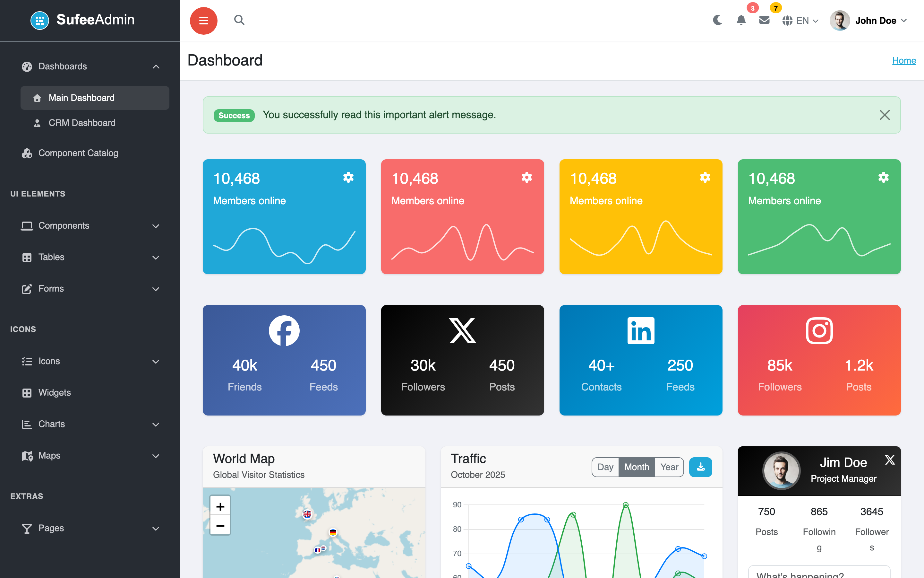
Task: Click Jim Doe's profile photo
Action: [781, 470]
